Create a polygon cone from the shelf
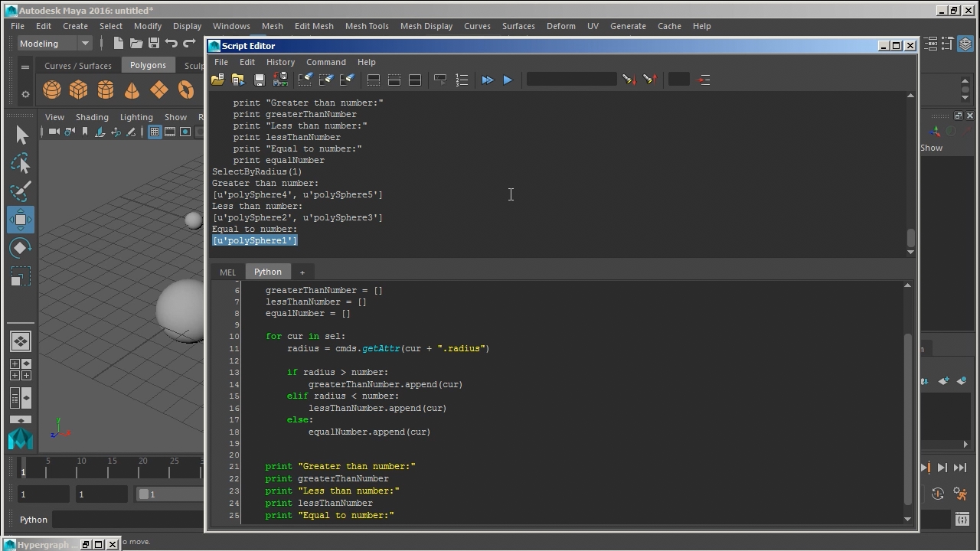Viewport: 980px width, 551px height. (132, 90)
